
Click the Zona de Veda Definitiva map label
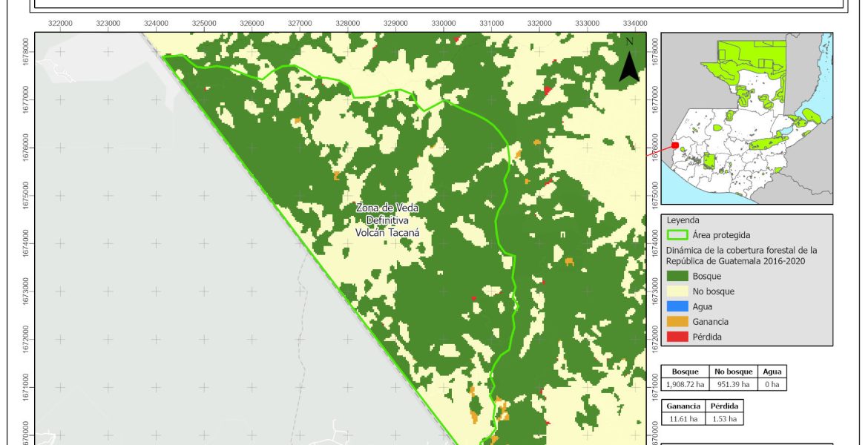point(388,220)
